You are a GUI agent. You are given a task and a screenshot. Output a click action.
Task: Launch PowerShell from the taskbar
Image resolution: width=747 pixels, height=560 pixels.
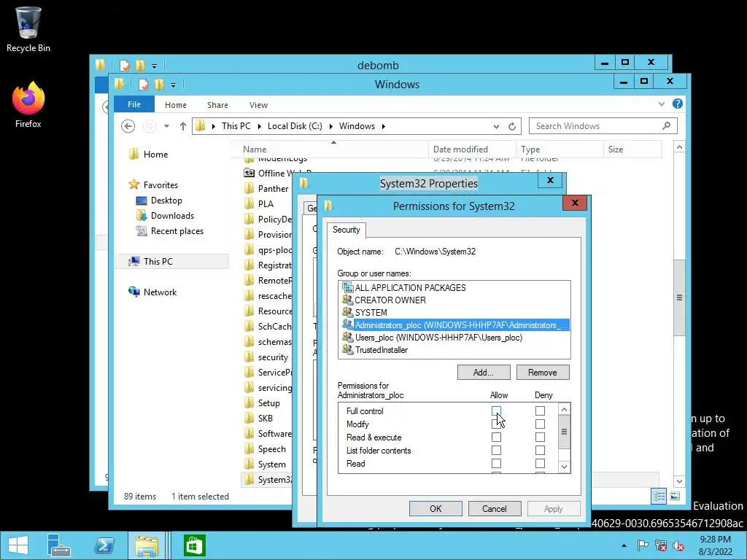(104, 545)
